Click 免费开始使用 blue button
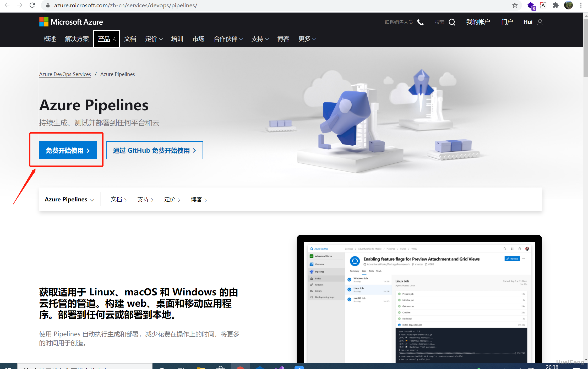Viewport: 588px width, 369px height. tap(68, 150)
